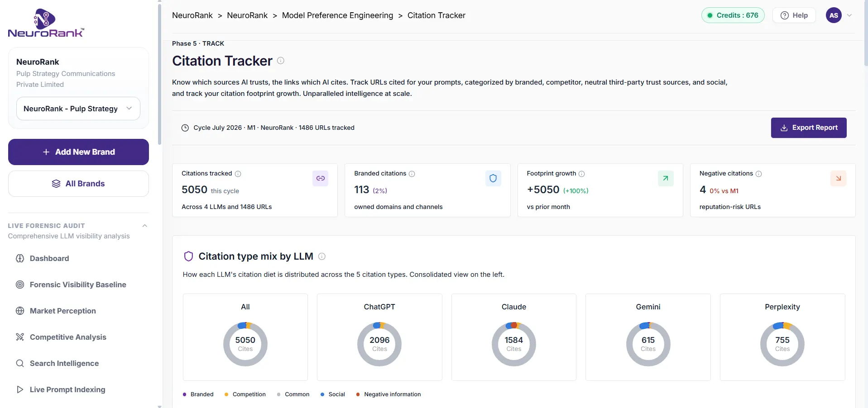Click the clock icon next to Cycle July 2026
Image resolution: width=868 pixels, height=408 pixels.
[185, 128]
